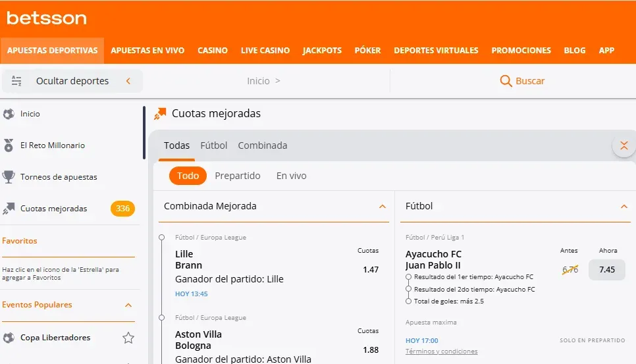
Task: Click the El Reto Millonario medal icon
Action: pyautogui.click(x=9, y=145)
